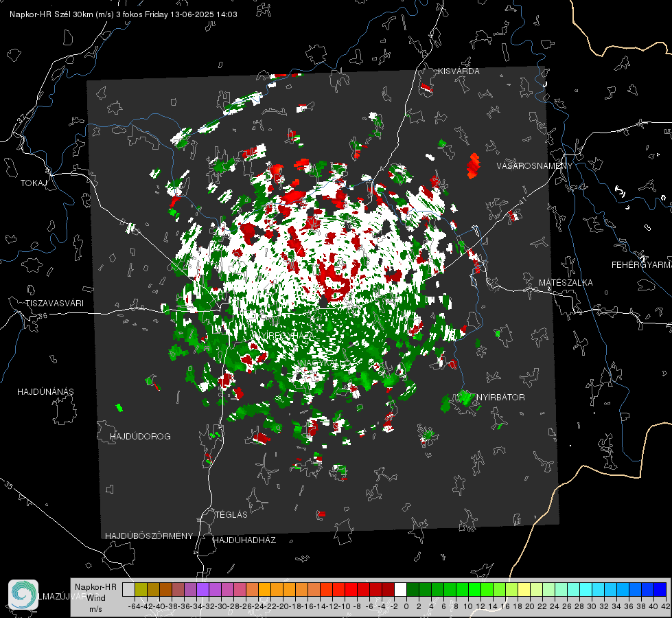
Task: Click the legend scale value 20
Action: point(530,606)
